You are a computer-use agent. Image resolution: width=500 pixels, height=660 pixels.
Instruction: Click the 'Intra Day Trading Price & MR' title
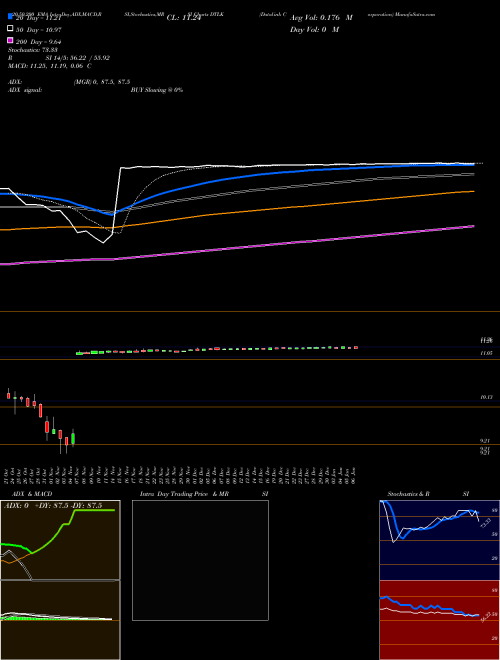pyautogui.click(x=184, y=494)
